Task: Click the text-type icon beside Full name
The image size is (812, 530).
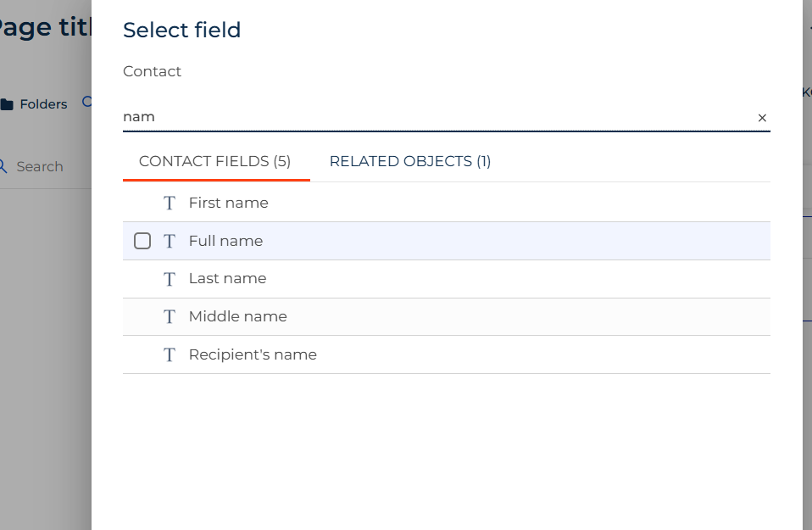Action: coord(170,241)
